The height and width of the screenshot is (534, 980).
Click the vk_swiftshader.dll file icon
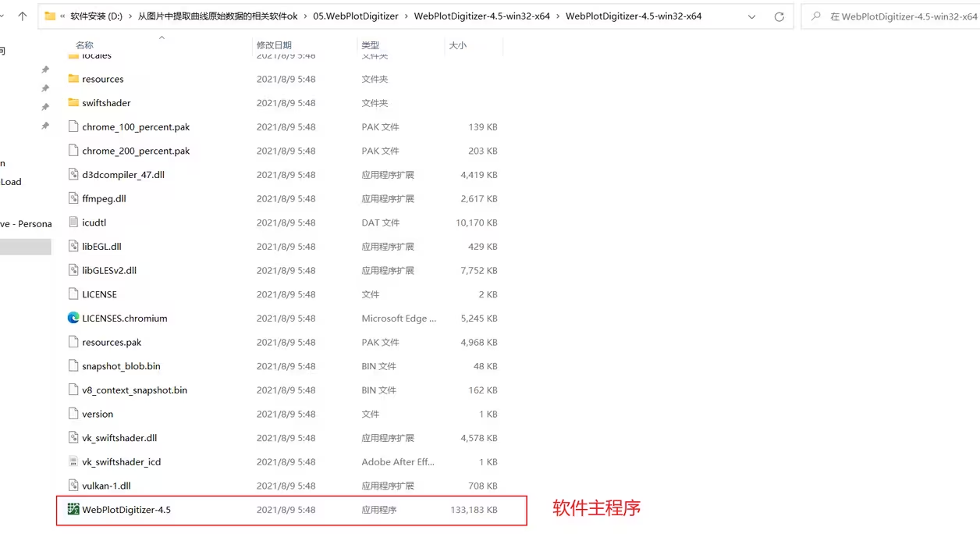73,437
